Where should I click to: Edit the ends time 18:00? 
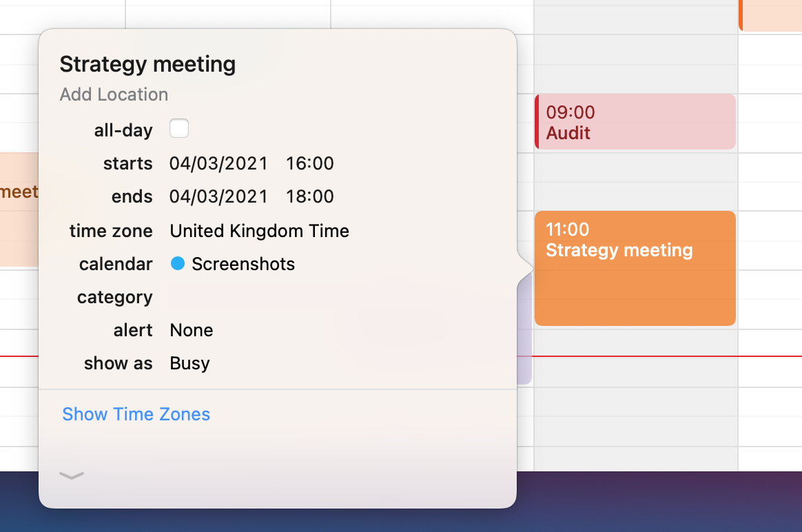[x=309, y=196]
